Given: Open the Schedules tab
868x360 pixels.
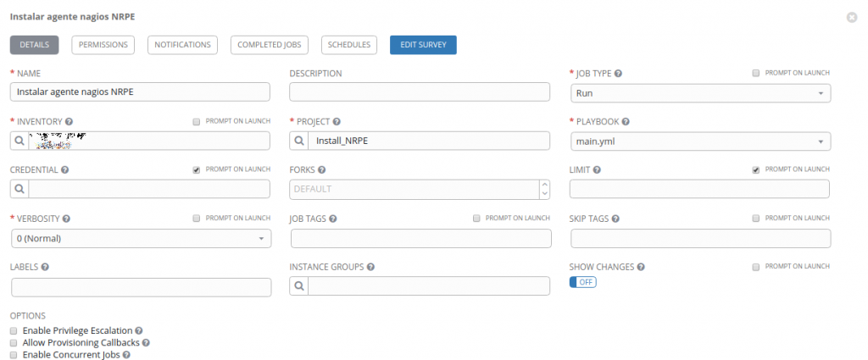Looking at the screenshot, I should (x=349, y=45).
